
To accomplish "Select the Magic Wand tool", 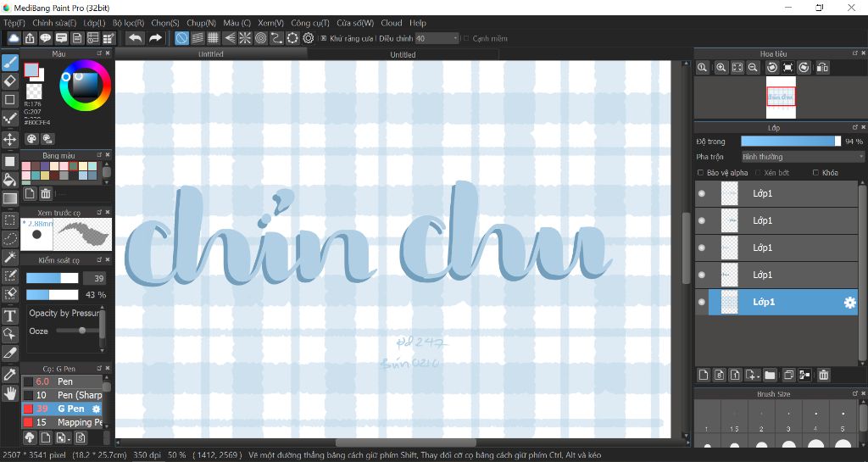I will [x=9, y=258].
